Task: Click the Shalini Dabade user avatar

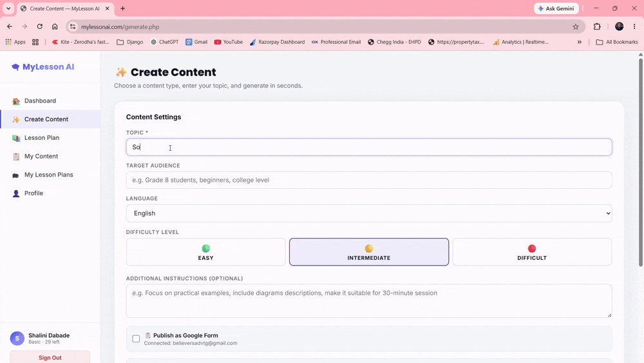Action: [x=17, y=338]
